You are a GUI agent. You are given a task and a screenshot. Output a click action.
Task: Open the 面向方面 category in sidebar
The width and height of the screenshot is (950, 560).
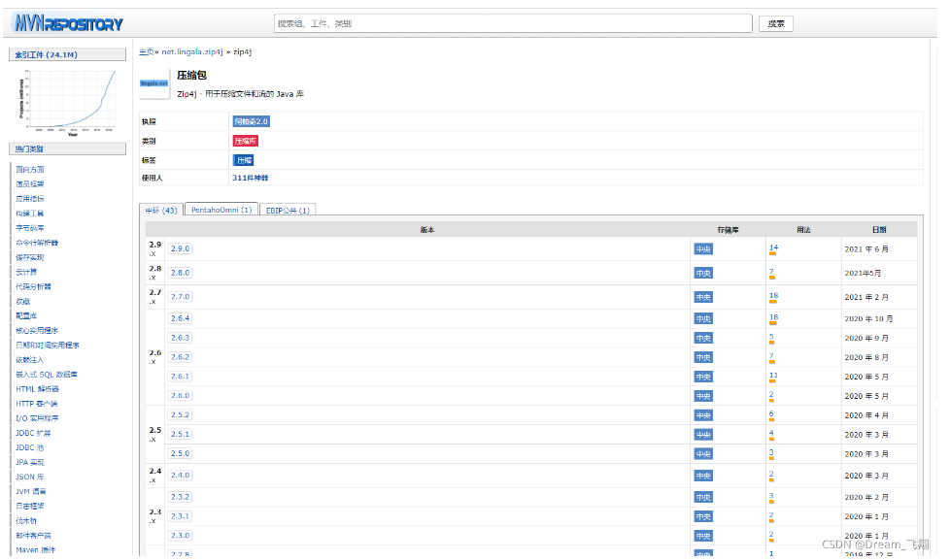pyautogui.click(x=30, y=170)
